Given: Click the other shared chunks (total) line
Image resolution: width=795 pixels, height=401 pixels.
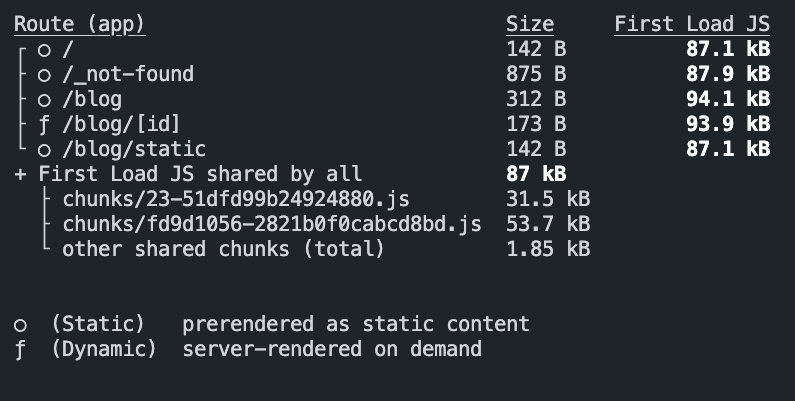Looking at the screenshot, I should [x=224, y=249].
